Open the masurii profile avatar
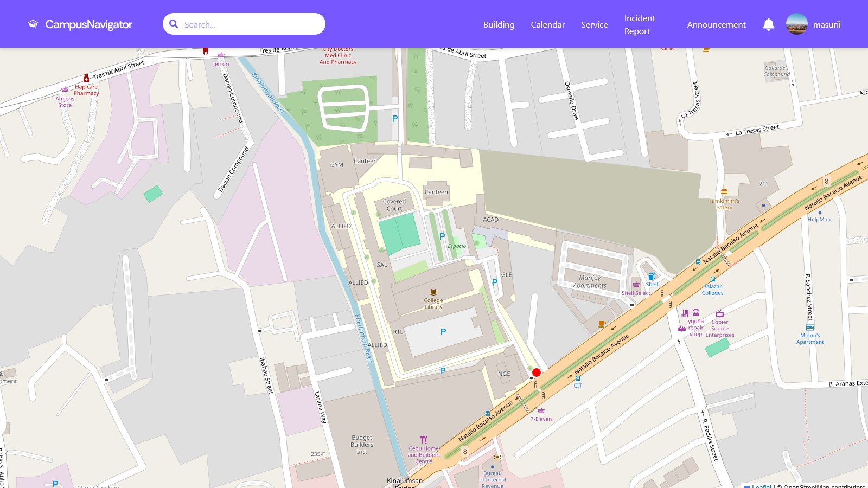Screen dimensions: 868x488 (x=796, y=24)
